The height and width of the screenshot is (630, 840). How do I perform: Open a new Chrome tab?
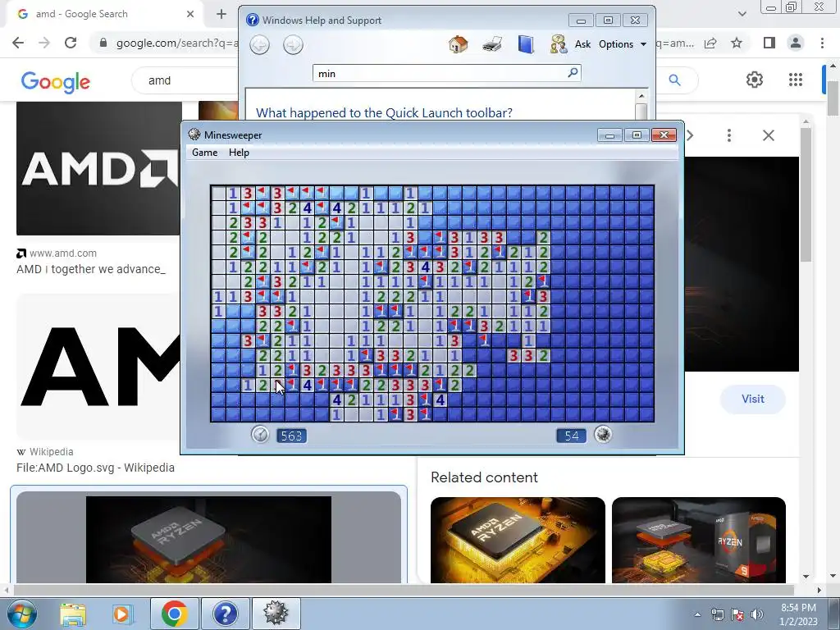221,14
